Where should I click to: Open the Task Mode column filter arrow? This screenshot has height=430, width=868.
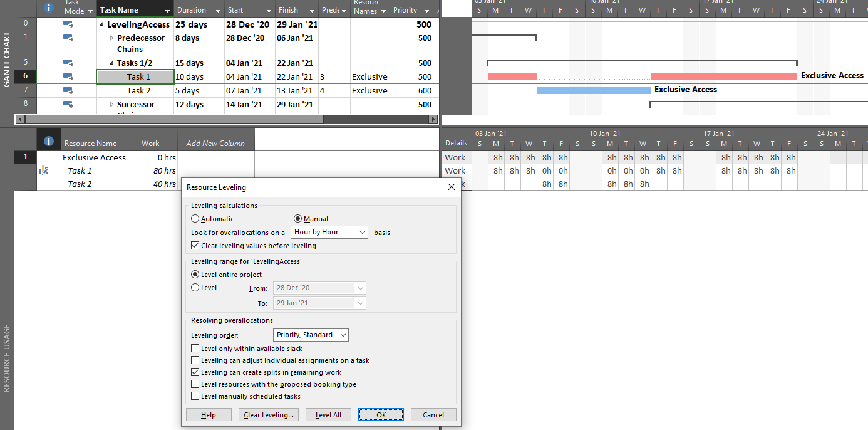(90, 11)
